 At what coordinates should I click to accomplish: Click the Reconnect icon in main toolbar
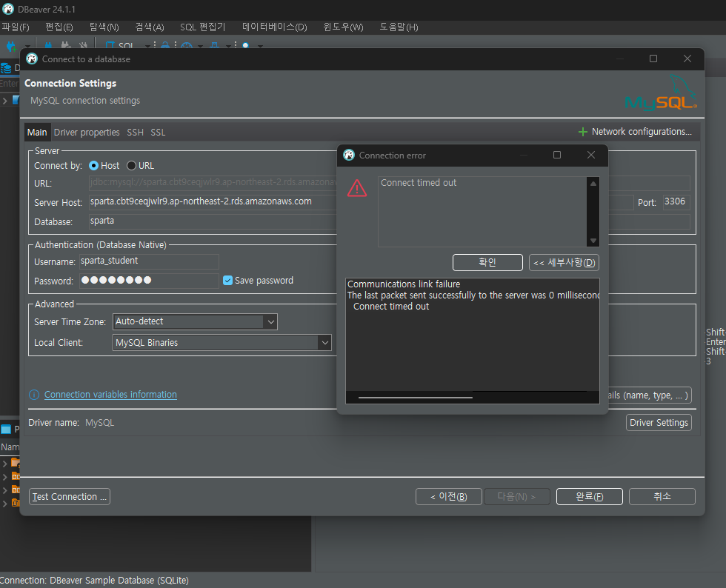(x=66, y=45)
